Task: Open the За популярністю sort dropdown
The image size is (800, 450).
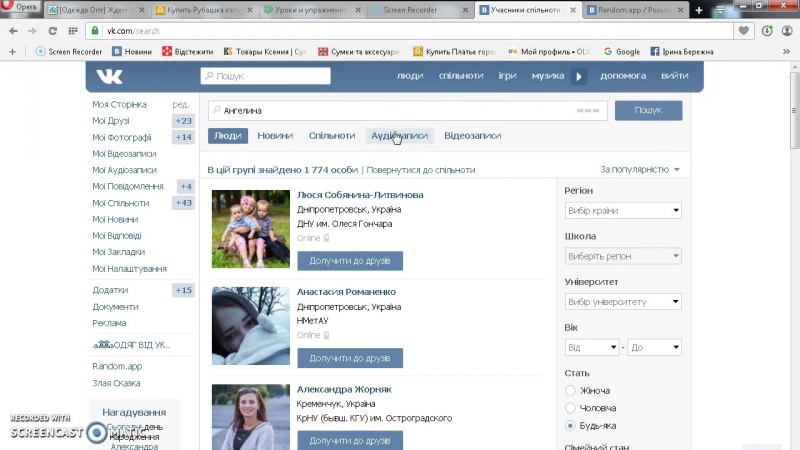Action: 640,170
